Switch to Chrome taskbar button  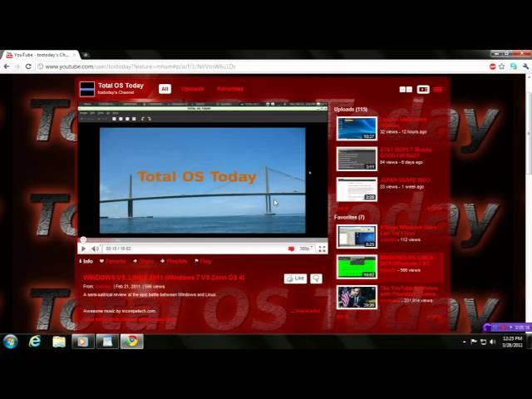tap(132, 342)
